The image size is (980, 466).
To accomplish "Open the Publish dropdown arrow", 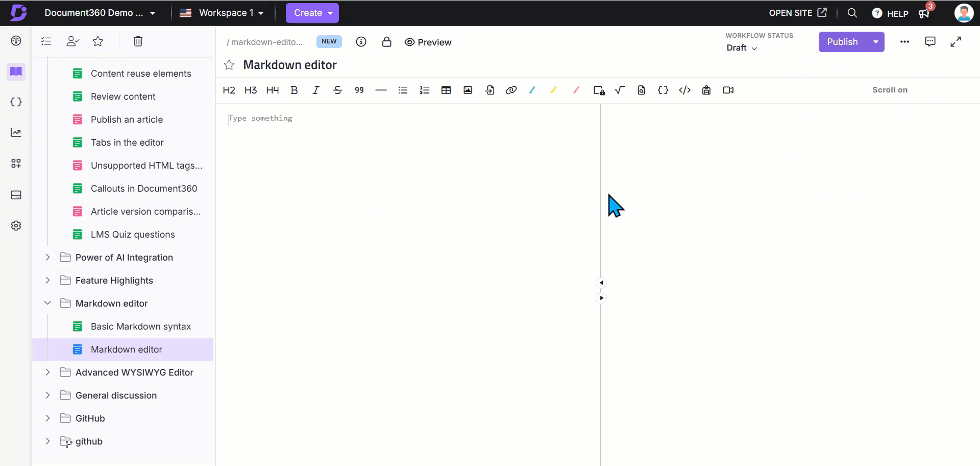I will tap(875, 42).
